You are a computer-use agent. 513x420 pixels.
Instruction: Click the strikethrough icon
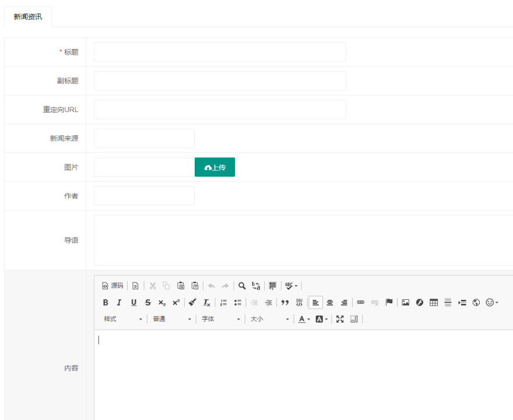(x=147, y=302)
